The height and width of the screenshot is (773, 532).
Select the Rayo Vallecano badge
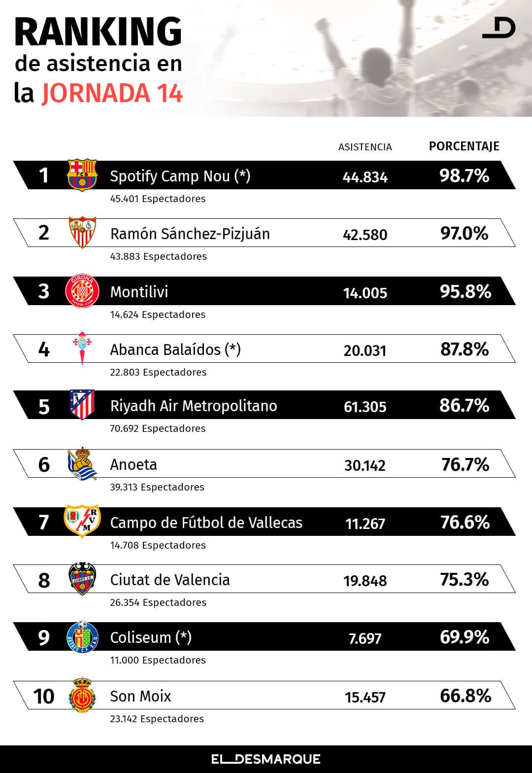[x=82, y=521]
